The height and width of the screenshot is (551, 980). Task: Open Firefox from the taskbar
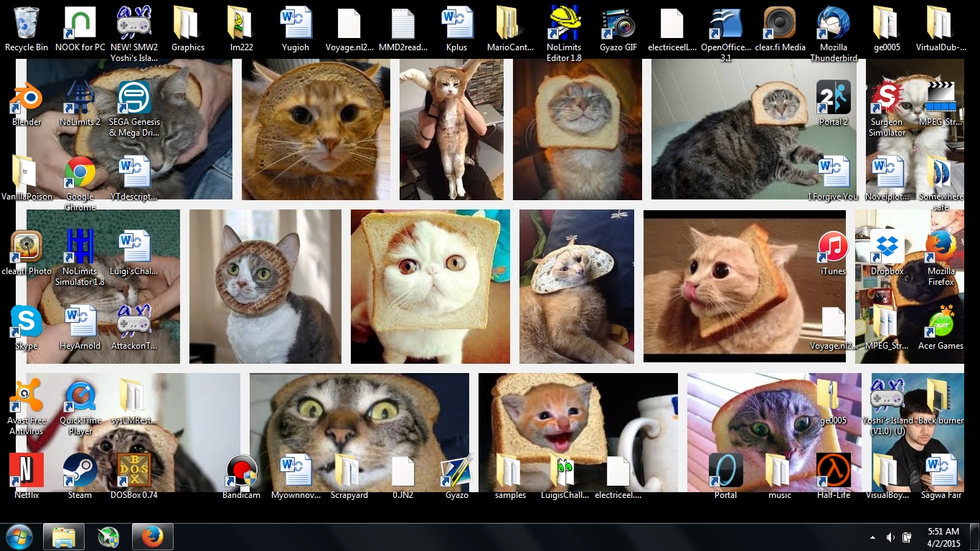(153, 537)
